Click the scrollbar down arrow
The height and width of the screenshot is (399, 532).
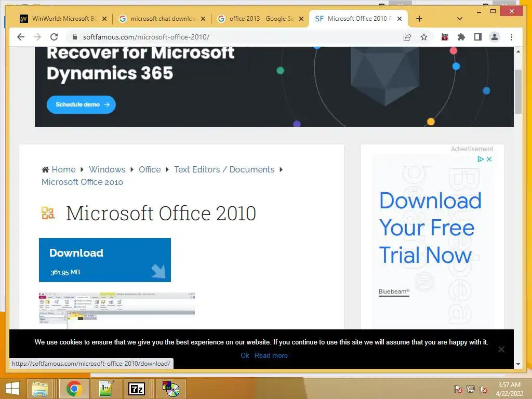[x=518, y=364]
